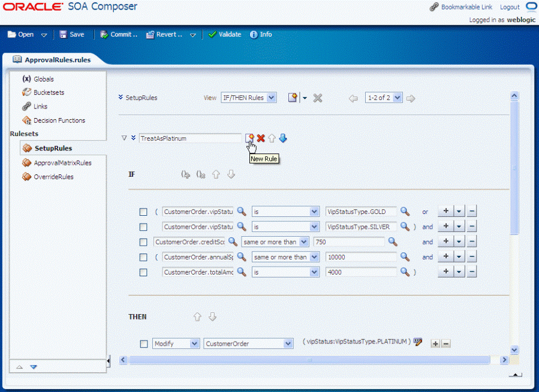The image size is (539, 392).
Task: Click the gray delete X in SetupRules header
Action: pos(318,98)
